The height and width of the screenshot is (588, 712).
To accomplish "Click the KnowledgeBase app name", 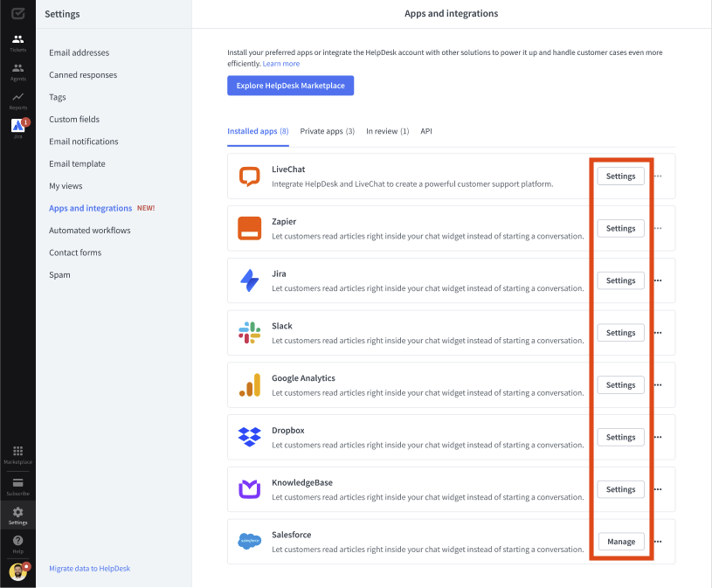I will coord(302,482).
